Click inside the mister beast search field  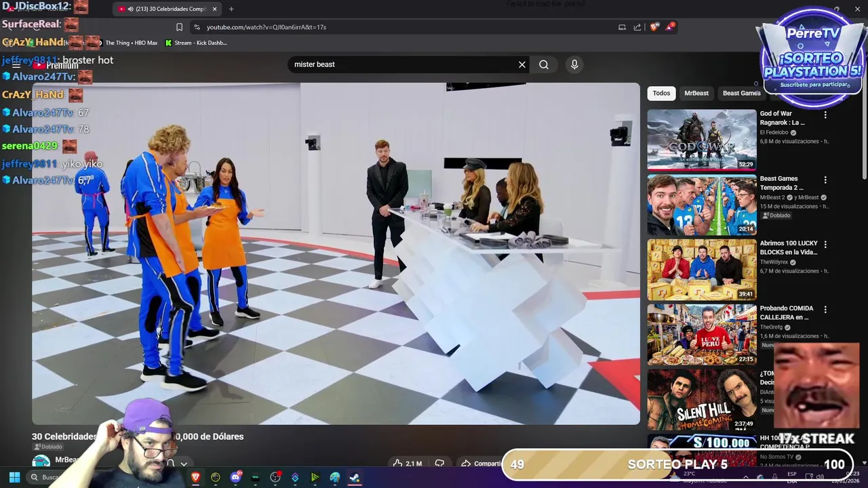coord(403,64)
